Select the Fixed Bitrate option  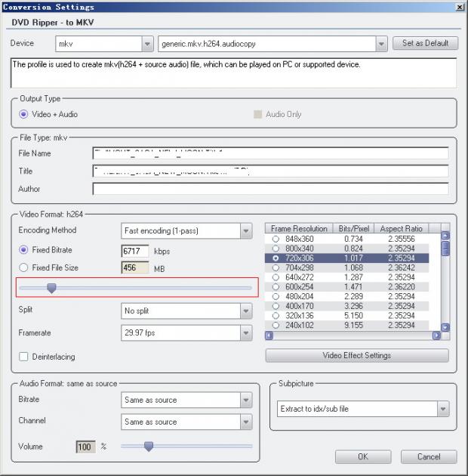pos(24,249)
